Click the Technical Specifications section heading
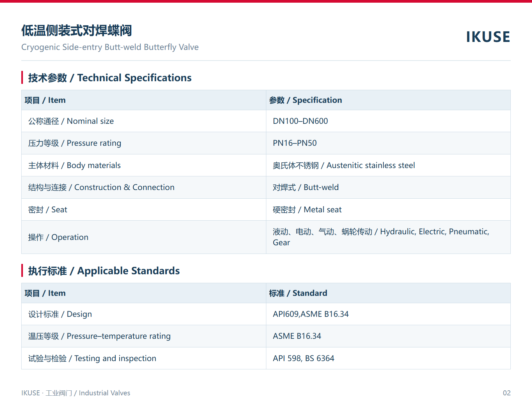 [x=110, y=78]
